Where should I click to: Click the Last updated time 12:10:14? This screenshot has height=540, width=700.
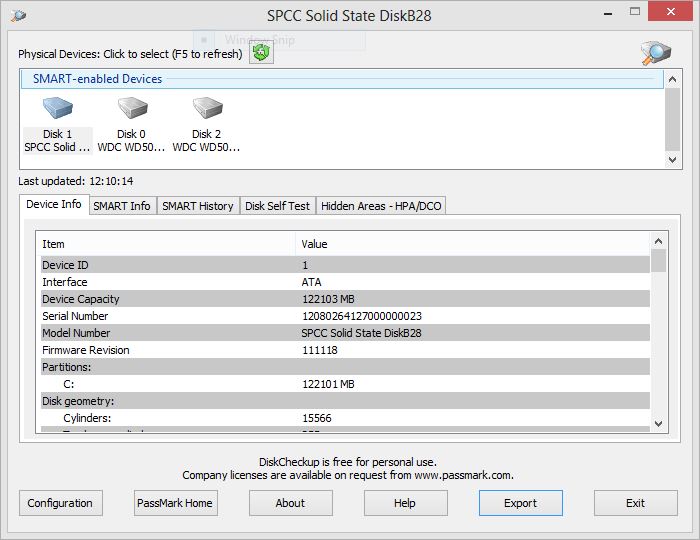point(111,181)
